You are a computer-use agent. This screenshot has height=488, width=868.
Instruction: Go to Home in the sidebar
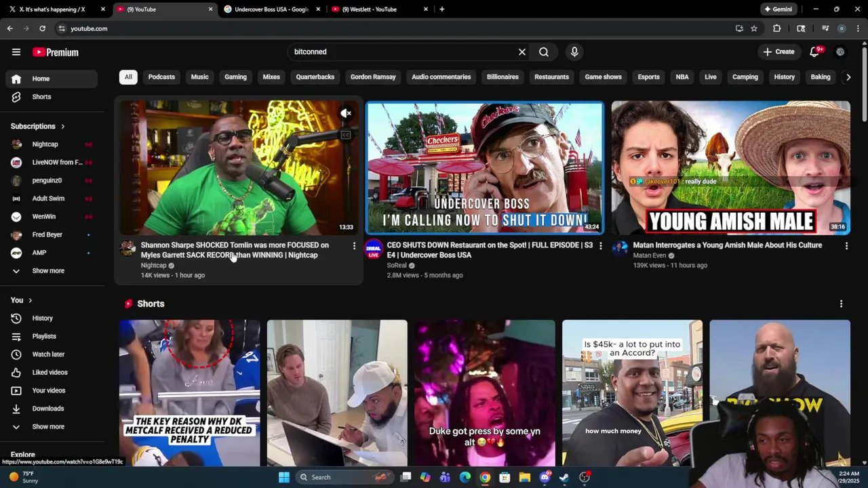[52, 79]
